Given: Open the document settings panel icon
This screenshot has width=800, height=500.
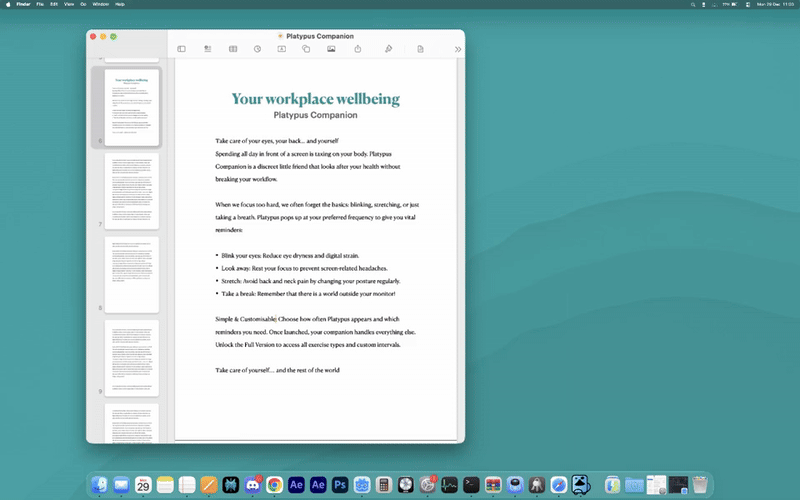Looking at the screenshot, I should (x=421, y=49).
